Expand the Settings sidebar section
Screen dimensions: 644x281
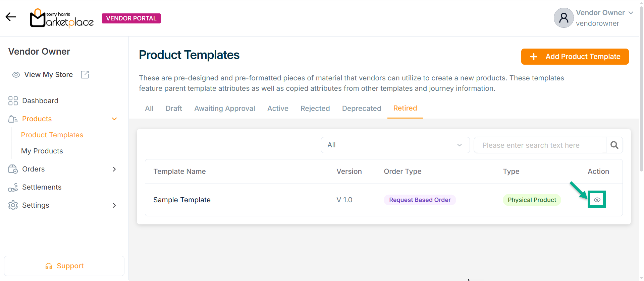click(x=114, y=205)
